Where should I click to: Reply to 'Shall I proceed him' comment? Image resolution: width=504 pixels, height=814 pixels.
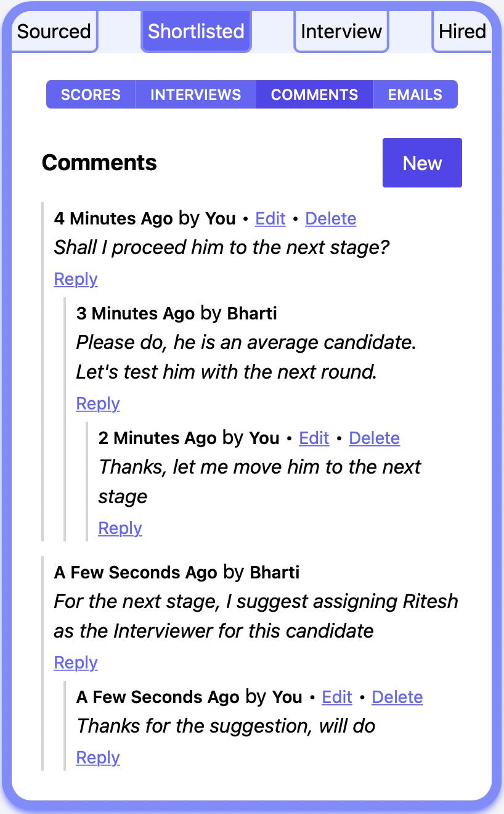tap(76, 279)
